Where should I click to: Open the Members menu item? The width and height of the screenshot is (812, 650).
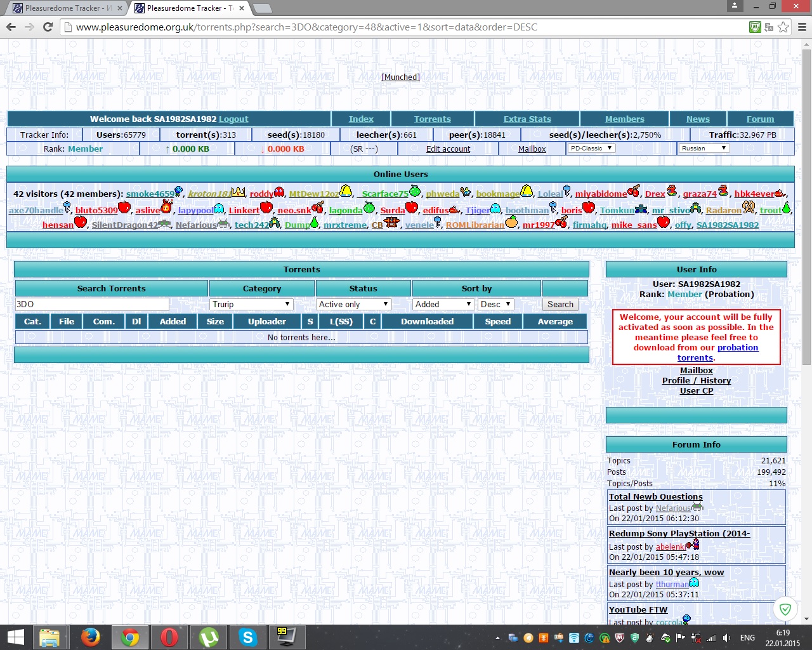tap(624, 119)
